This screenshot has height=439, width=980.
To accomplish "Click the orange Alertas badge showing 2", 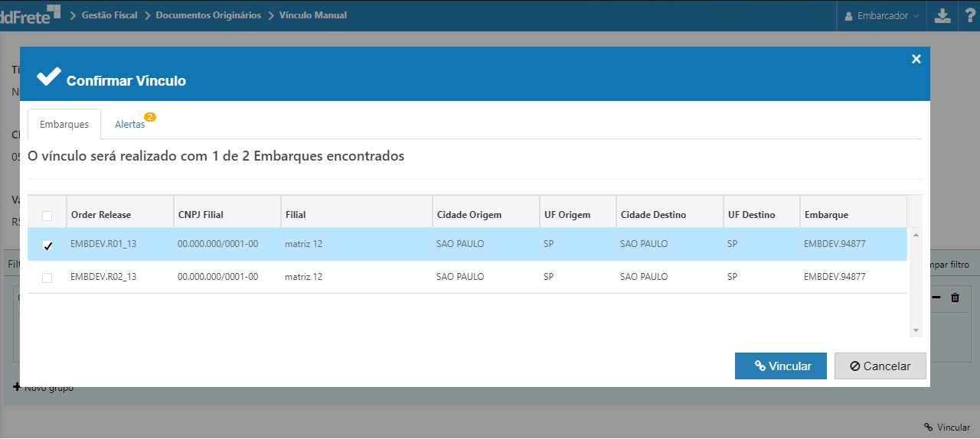I will pyautogui.click(x=150, y=117).
